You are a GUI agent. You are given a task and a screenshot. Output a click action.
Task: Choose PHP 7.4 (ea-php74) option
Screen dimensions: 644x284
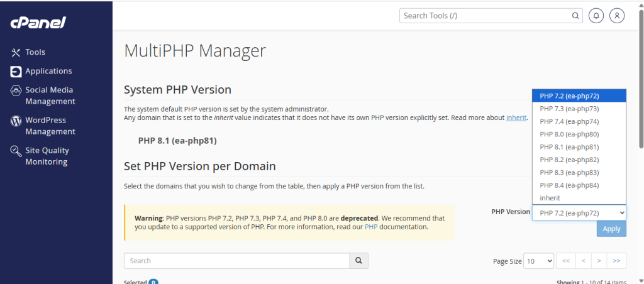click(569, 121)
